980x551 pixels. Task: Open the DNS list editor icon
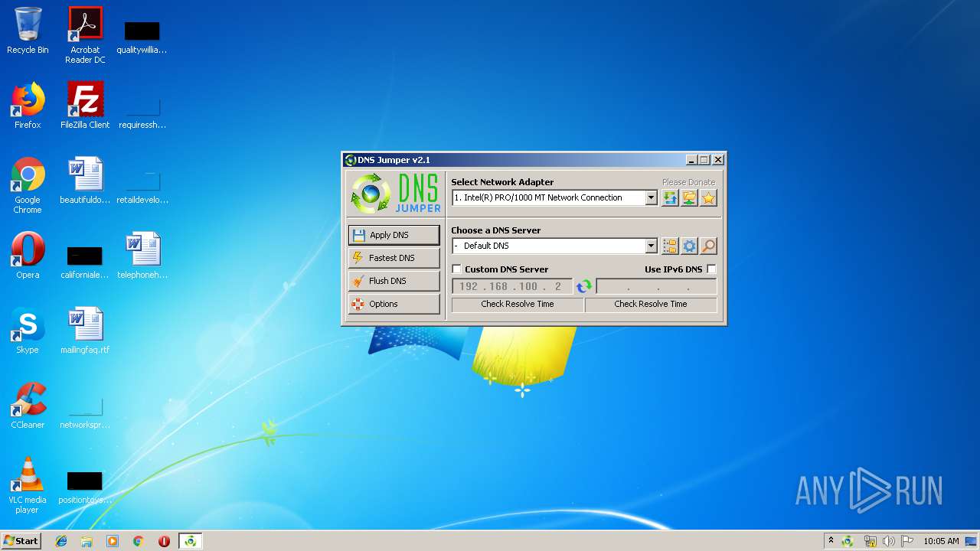click(x=670, y=246)
